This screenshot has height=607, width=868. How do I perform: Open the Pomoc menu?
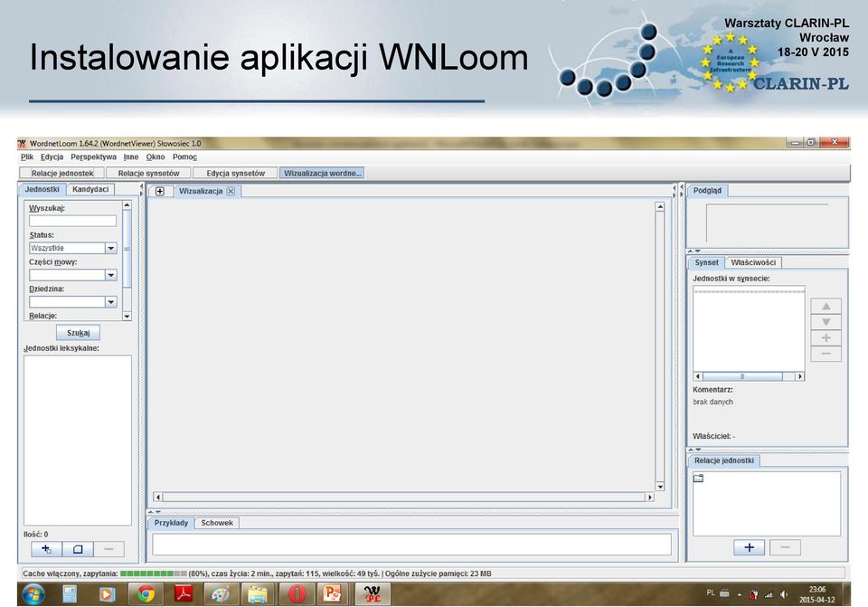(x=184, y=157)
